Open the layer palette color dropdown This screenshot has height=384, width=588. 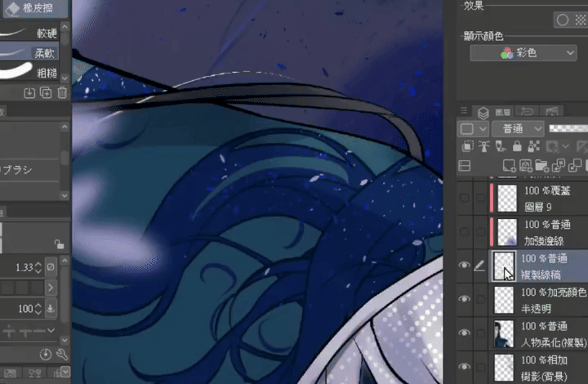473,129
